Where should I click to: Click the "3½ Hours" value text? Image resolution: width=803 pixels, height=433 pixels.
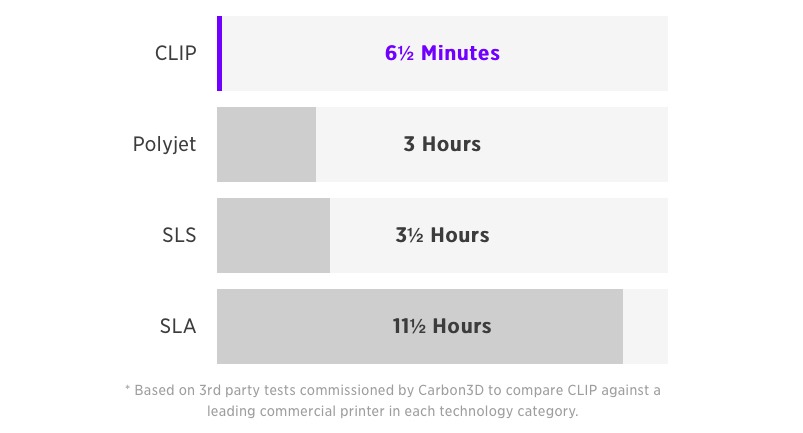point(442,236)
